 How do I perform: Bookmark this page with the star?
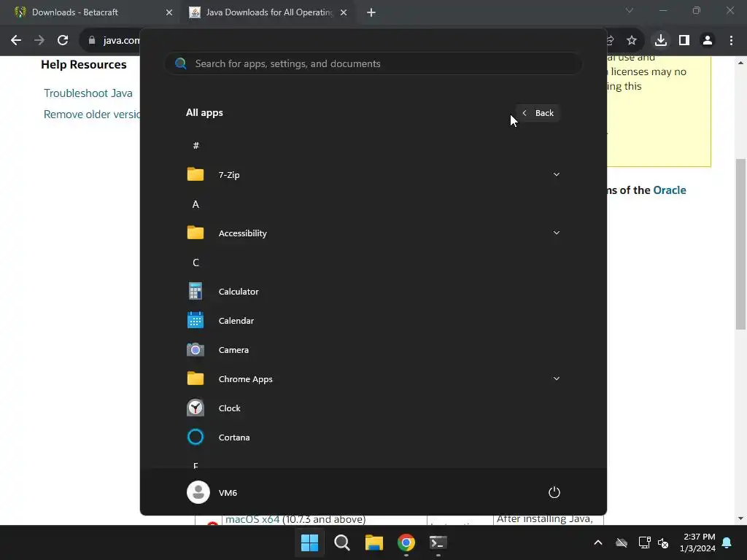coord(632,41)
